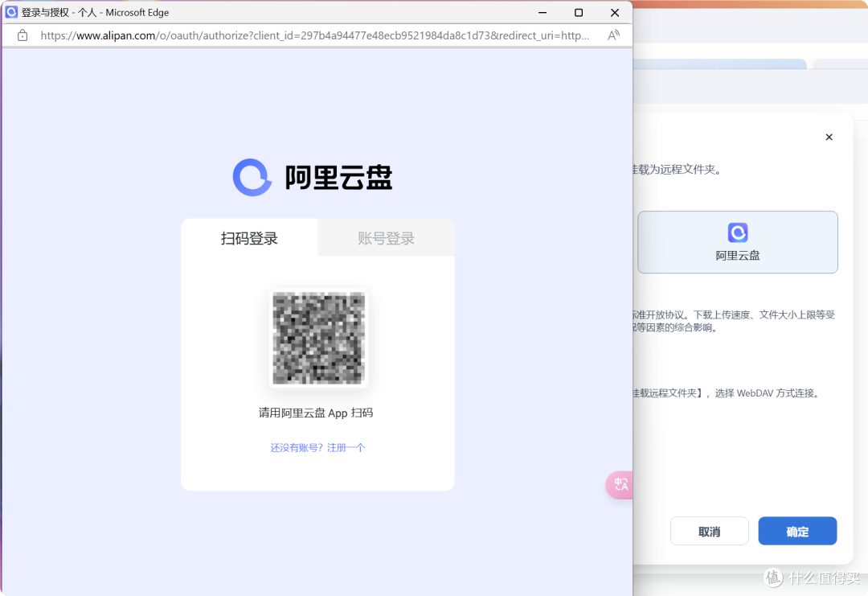Click the highlighted provider selection box
The width and height of the screenshot is (868, 596).
pyautogui.click(x=737, y=241)
